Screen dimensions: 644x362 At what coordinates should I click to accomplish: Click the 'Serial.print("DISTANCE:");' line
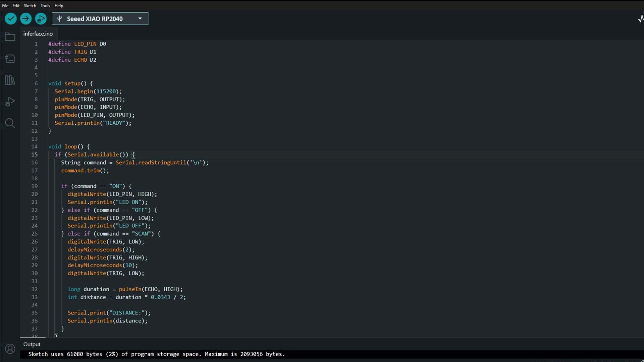pyautogui.click(x=109, y=313)
